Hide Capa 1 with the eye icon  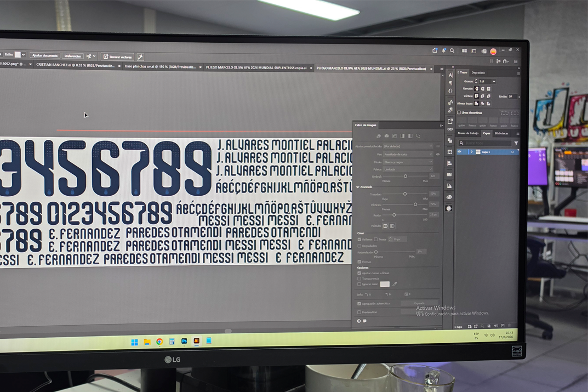459,152
